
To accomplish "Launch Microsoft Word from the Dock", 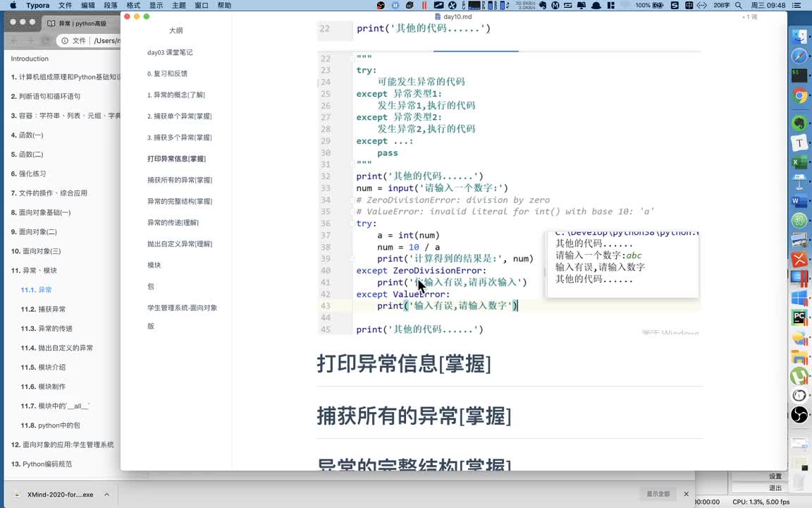I will click(x=799, y=200).
